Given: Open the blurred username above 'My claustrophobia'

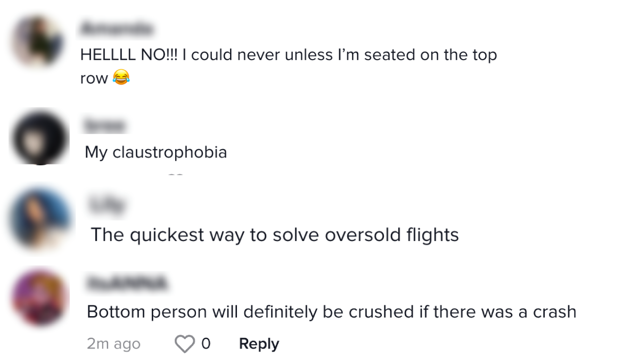Looking at the screenshot, I should tap(104, 126).
